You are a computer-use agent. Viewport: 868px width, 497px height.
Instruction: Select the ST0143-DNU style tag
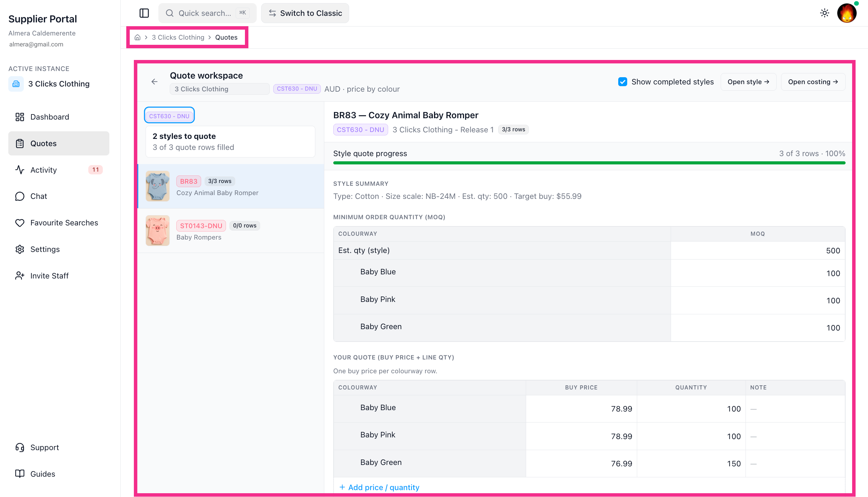(201, 226)
